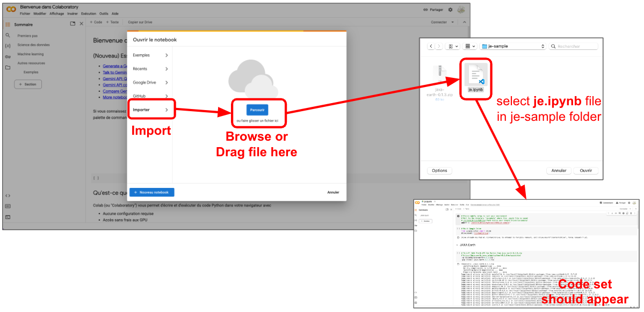Select Exemples under Autres ressources in Sommaire
Screen dimensions: 644x312
click(x=31, y=72)
